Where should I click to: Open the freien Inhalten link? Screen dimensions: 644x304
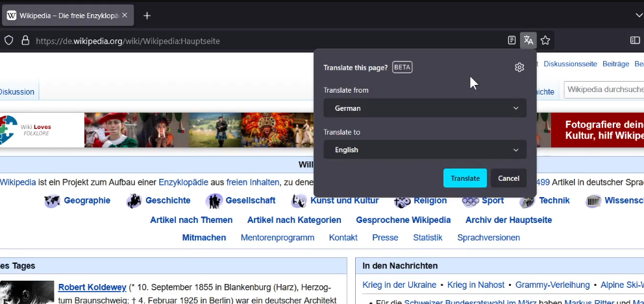pos(253,182)
